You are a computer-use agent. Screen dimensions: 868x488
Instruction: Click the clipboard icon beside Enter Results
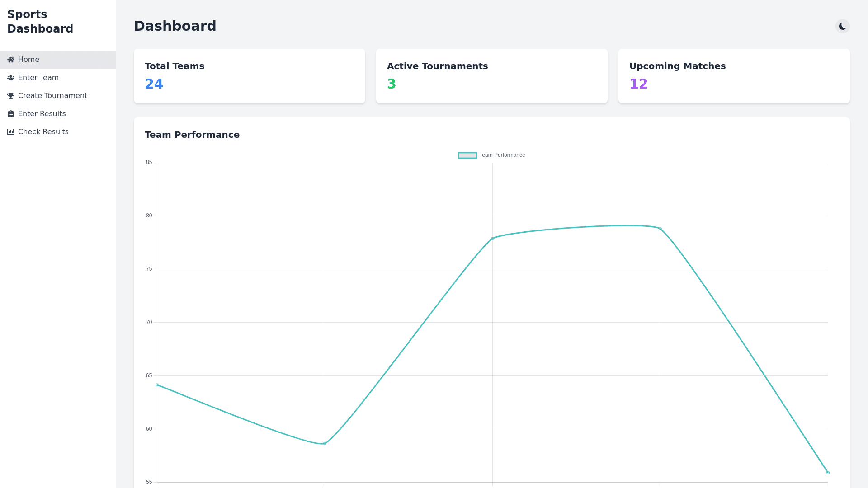coord(11,114)
